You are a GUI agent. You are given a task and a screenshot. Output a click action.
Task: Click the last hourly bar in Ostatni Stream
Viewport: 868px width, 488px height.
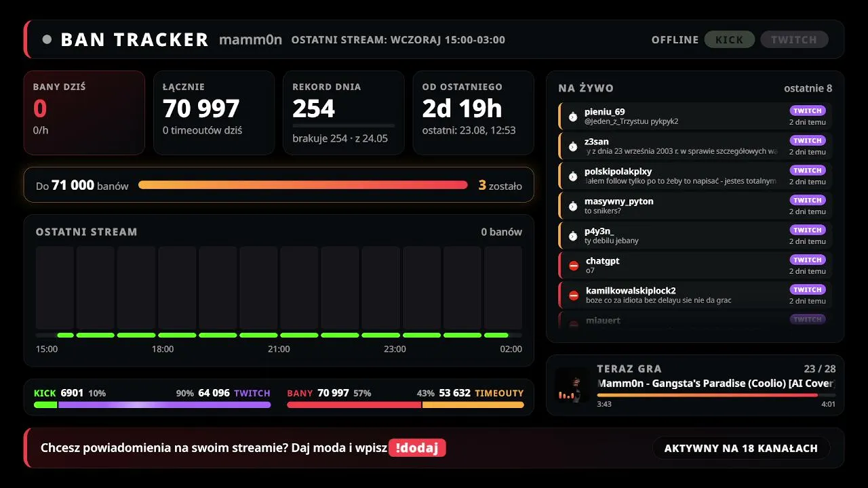tap(503, 288)
